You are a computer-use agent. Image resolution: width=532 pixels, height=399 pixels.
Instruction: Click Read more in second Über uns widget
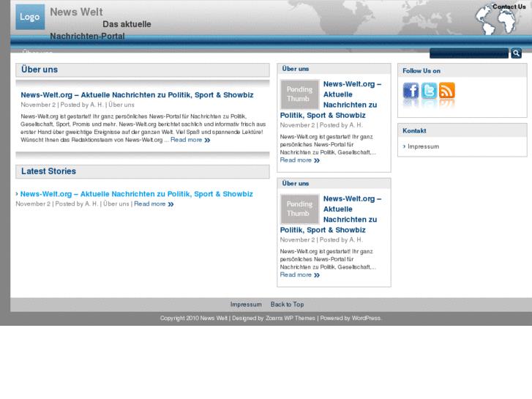[x=300, y=275]
